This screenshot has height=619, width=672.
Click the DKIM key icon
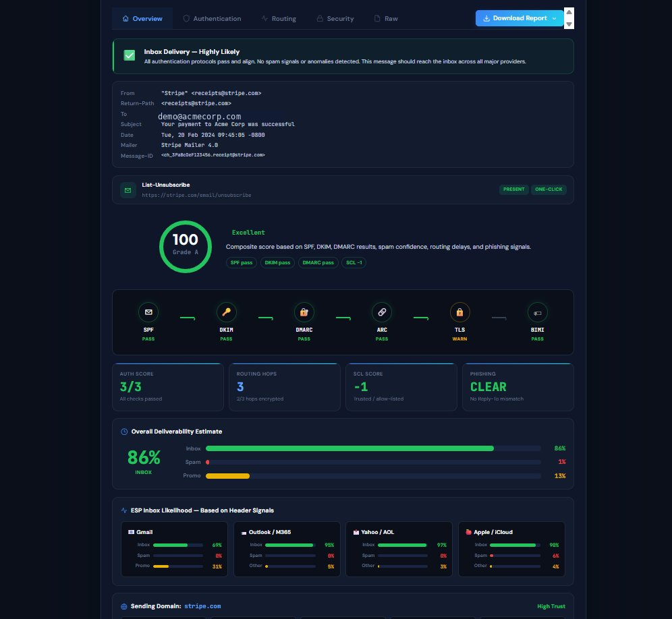tap(226, 312)
